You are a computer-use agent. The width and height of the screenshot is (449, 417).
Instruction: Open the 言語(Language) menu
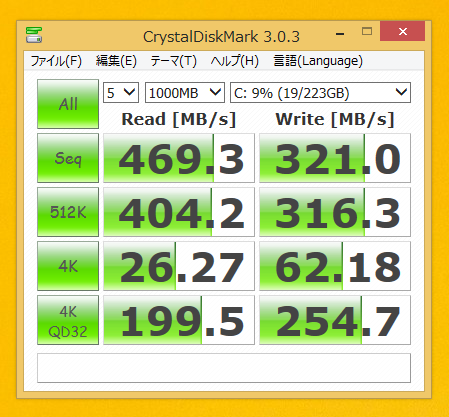318,61
